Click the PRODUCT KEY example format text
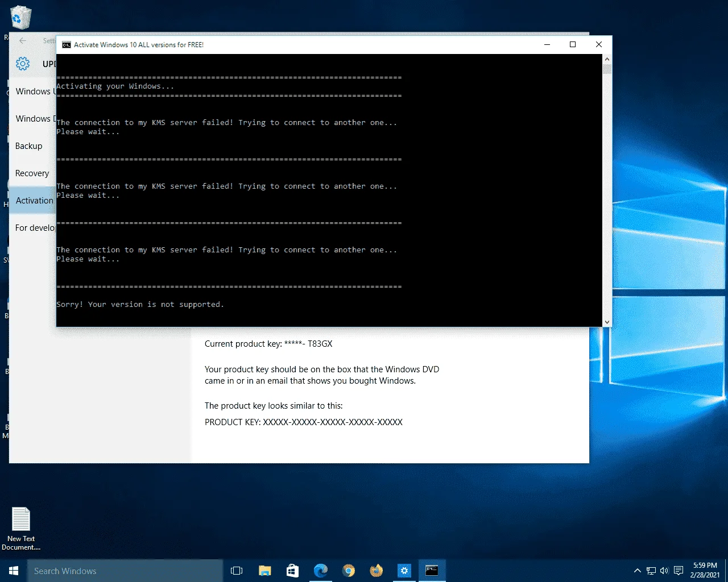The height and width of the screenshot is (582, 728). 304,422
